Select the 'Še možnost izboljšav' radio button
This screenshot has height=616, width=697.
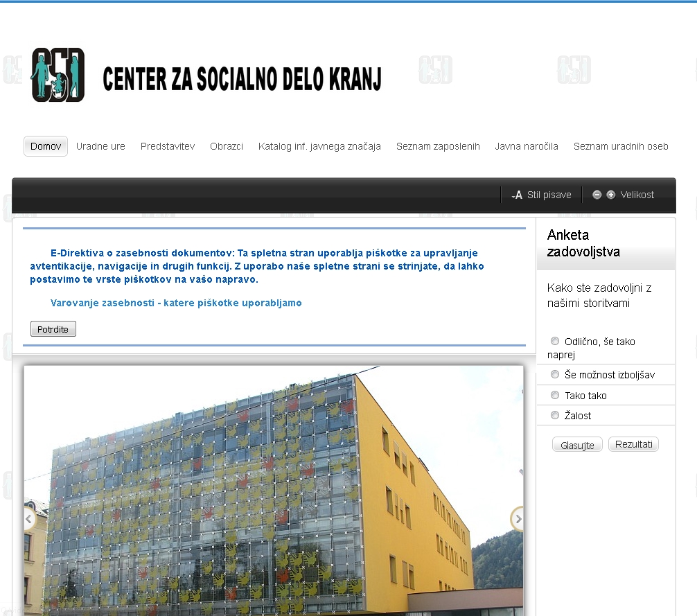point(555,374)
